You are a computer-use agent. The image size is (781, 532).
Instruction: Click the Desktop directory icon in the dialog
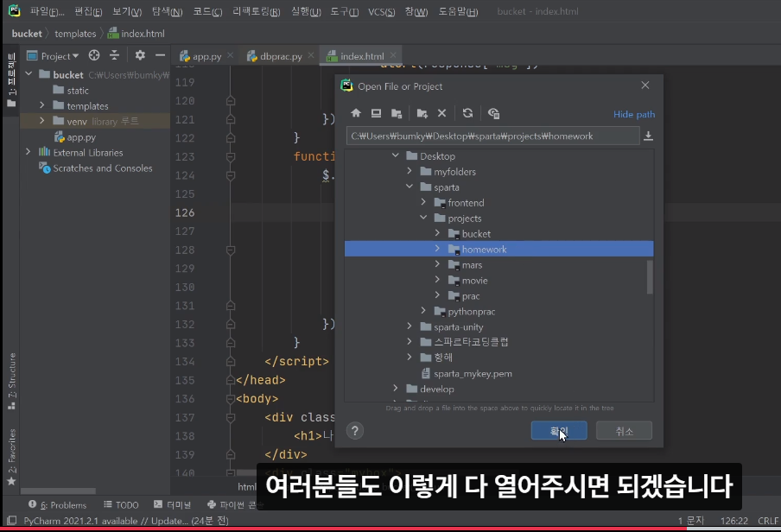[x=376, y=113]
